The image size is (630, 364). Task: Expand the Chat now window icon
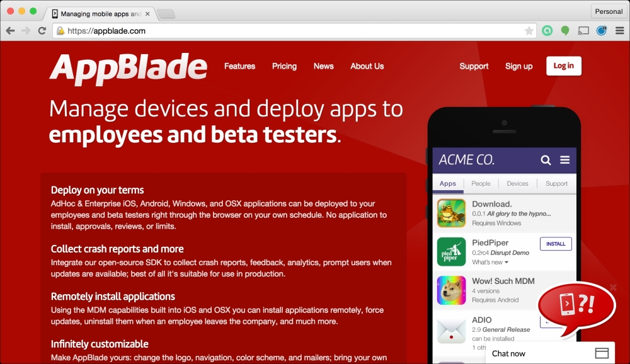click(x=602, y=353)
